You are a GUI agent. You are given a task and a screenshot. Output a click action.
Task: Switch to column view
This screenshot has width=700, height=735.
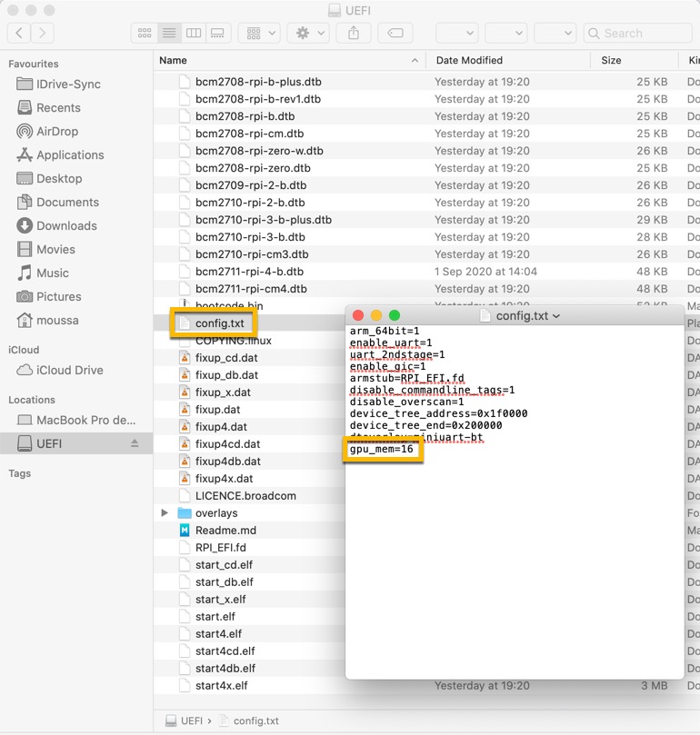194,33
